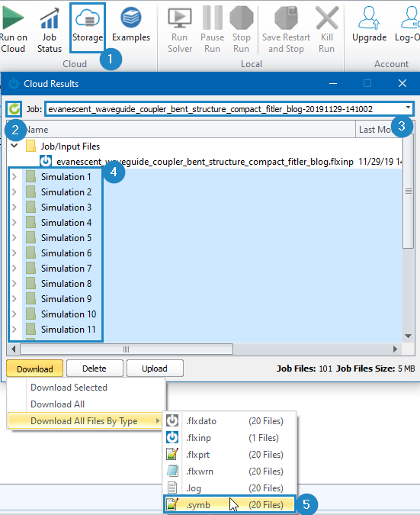Collapse the Job/Input Files folder
420x515 pixels.
click(14, 146)
